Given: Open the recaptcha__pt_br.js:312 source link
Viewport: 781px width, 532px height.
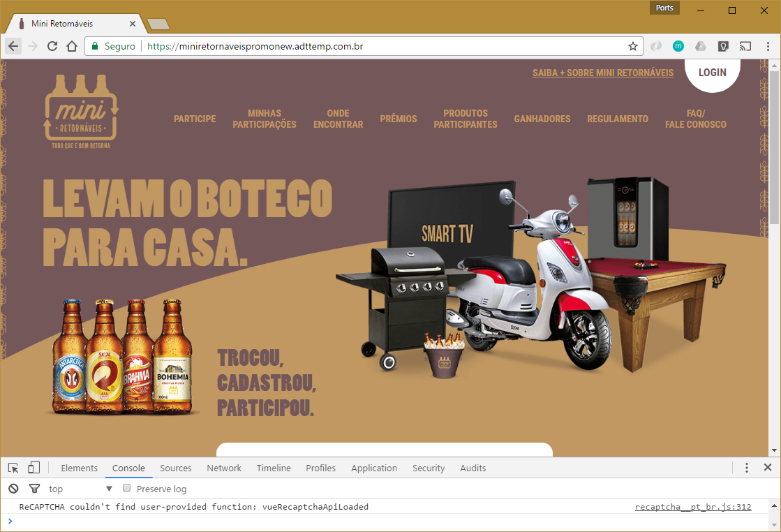Looking at the screenshot, I should tap(692, 507).
